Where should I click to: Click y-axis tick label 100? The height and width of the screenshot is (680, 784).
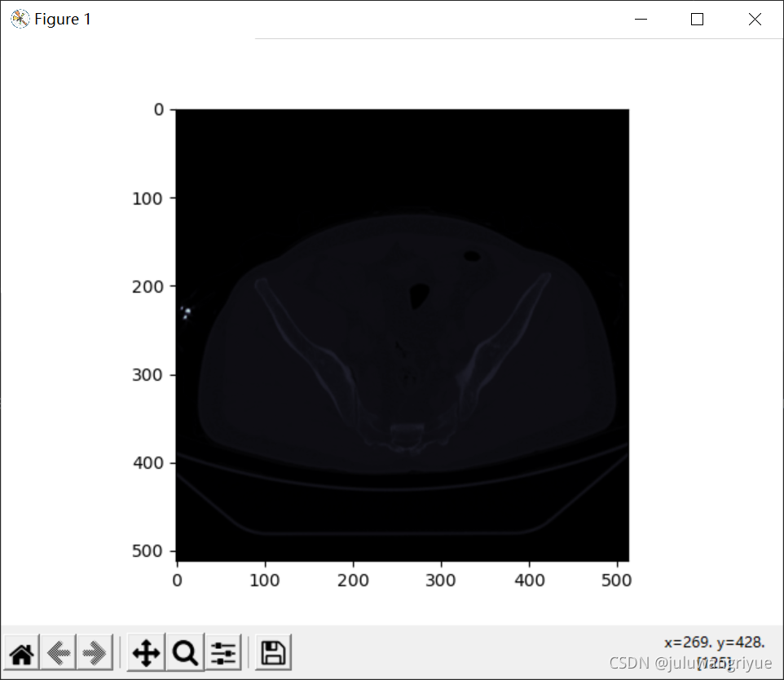(148, 199)
